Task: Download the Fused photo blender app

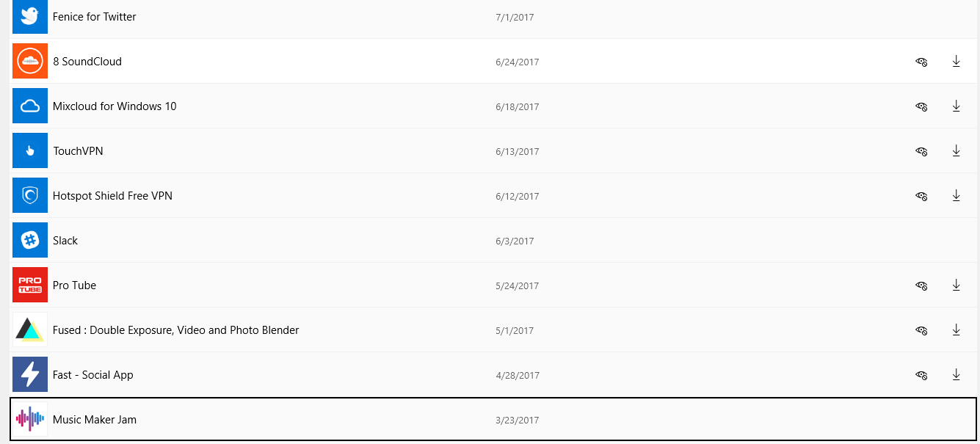Action: (956, 330)
